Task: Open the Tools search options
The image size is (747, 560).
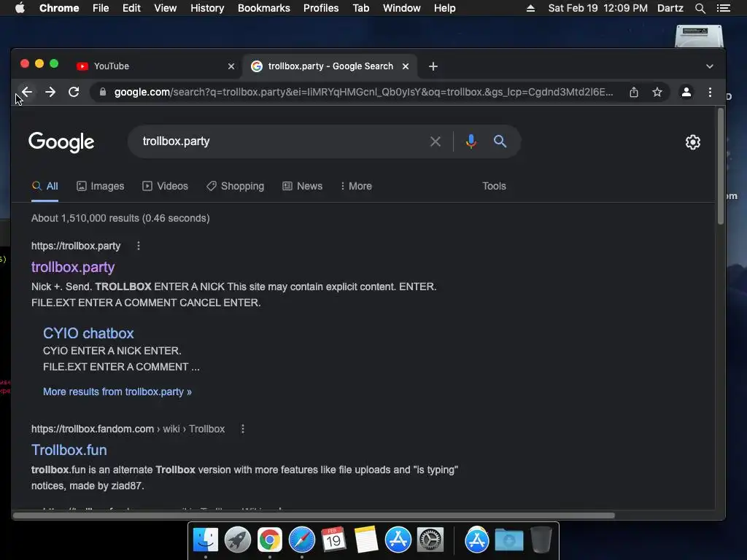Action: coord(494,186)
